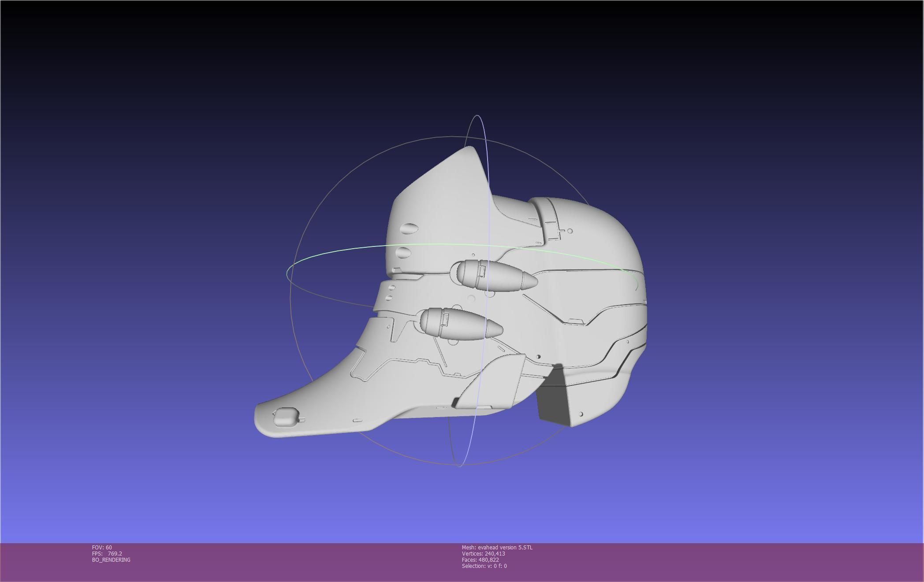Click the FOV: 60 readout
Image resolution: width=924 pixels, height=582 pixels.
pyautogui.click(x=102, y=547)
